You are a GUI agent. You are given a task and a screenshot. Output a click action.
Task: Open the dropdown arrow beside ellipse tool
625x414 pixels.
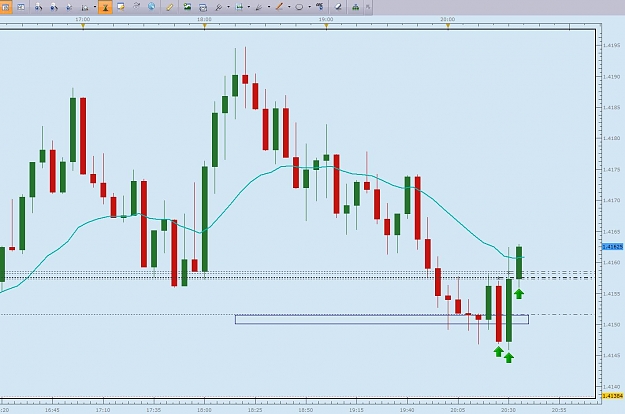(x=310, y=7)
